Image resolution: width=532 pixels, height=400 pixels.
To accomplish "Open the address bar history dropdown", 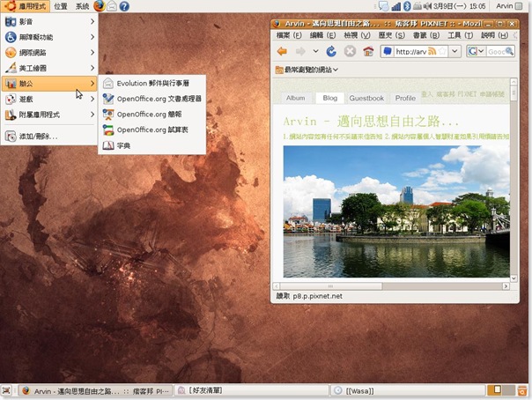I will pos(454,52).
